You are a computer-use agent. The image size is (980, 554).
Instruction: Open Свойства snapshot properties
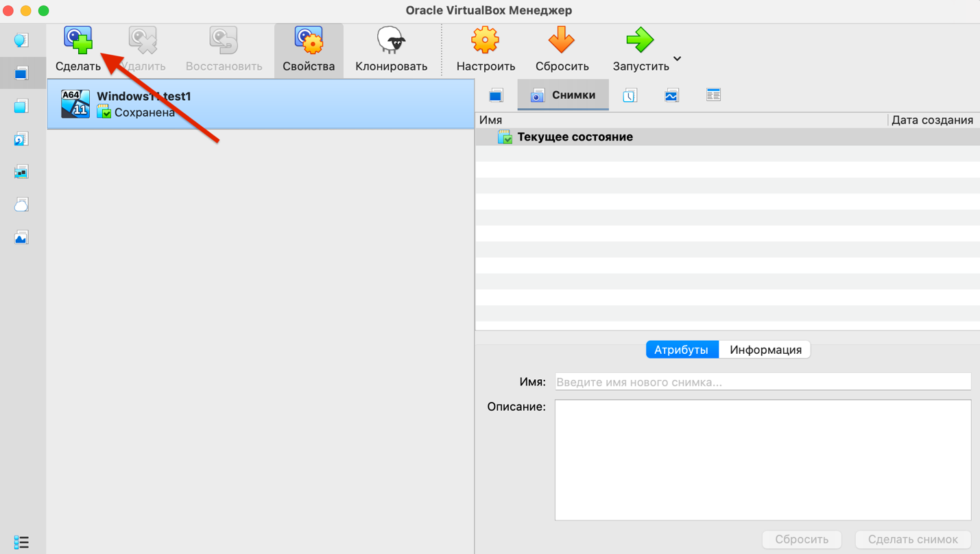(x=309, y=49)
